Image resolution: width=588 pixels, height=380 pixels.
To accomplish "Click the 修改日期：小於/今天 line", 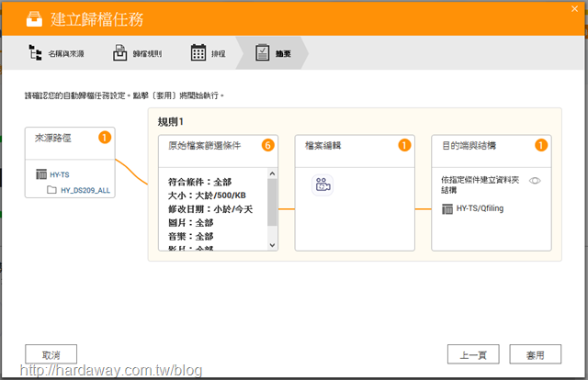I will click(x=210, y=209).
